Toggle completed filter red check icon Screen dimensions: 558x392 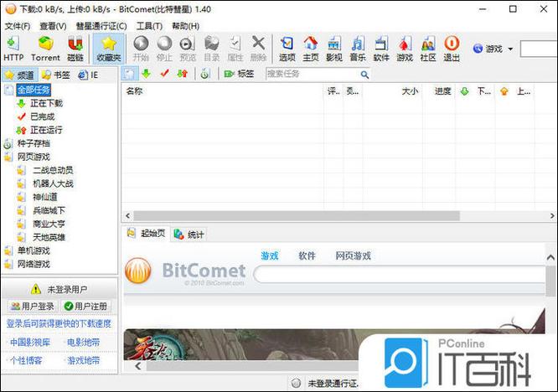click(164, 74)
